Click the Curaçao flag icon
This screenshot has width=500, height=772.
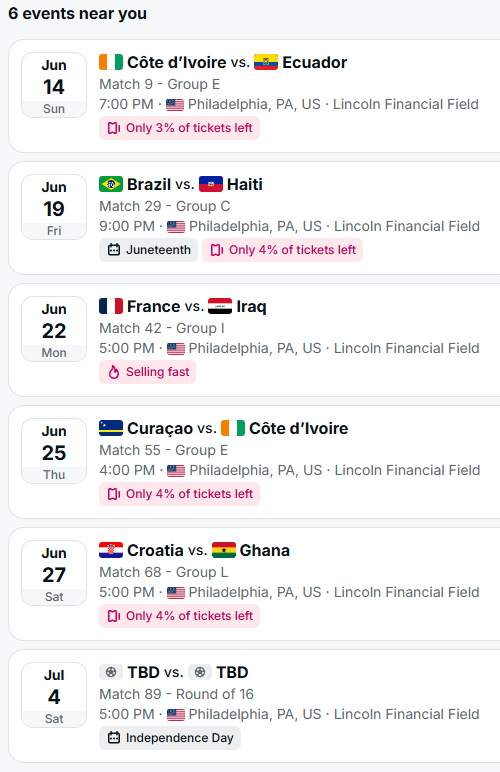(111, 428)
